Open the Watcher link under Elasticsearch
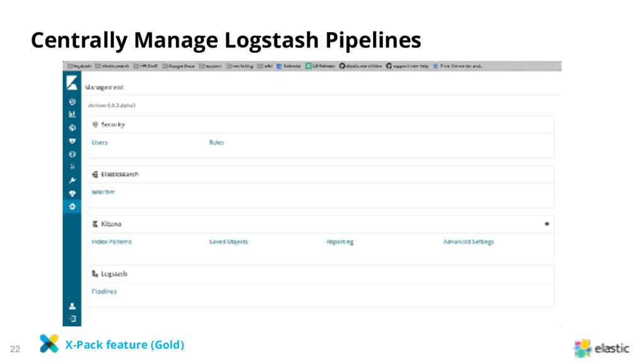This screenshot has width=644, height=362. click(103, 192)
